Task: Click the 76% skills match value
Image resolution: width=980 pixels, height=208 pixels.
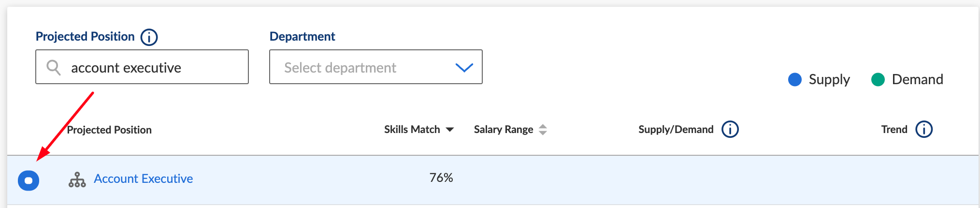Action: (x=441, y=178)
